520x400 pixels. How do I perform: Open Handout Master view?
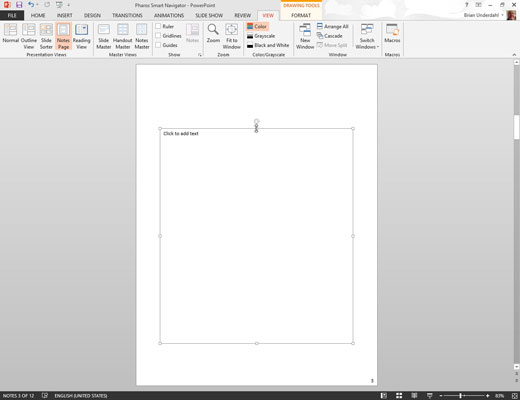[x=123, y=36]
